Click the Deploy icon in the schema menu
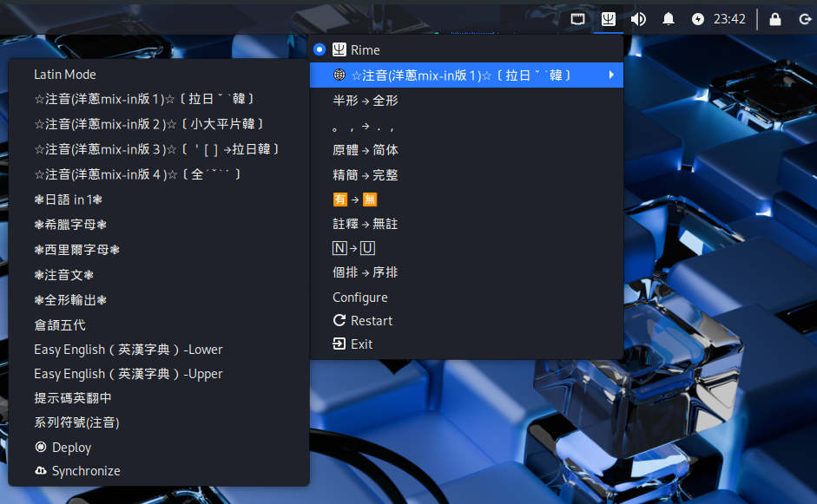Screen dimensions: 817x504 pyautogui.click(x=41, y=448)
